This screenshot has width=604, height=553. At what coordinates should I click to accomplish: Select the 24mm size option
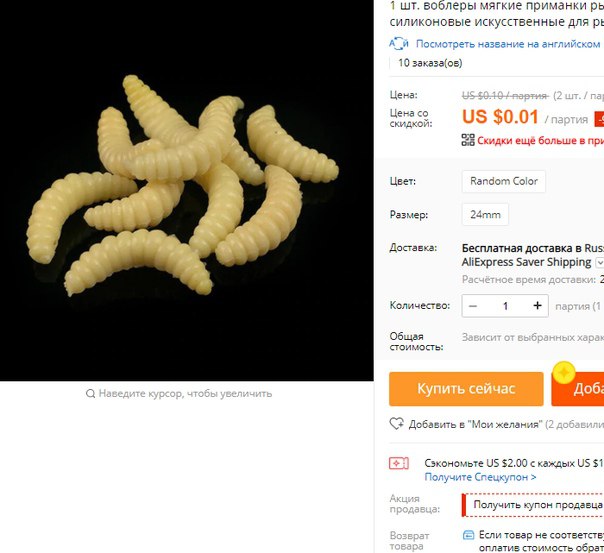485,214
